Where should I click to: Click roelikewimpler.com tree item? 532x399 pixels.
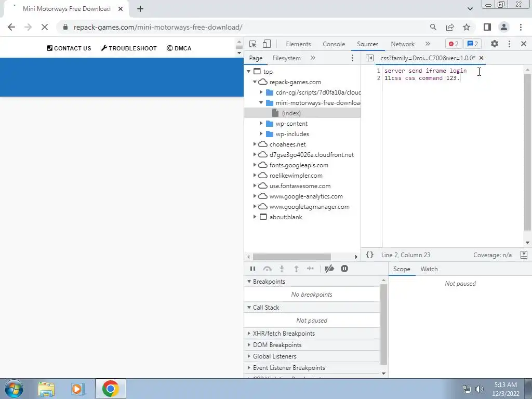point(296,176)
